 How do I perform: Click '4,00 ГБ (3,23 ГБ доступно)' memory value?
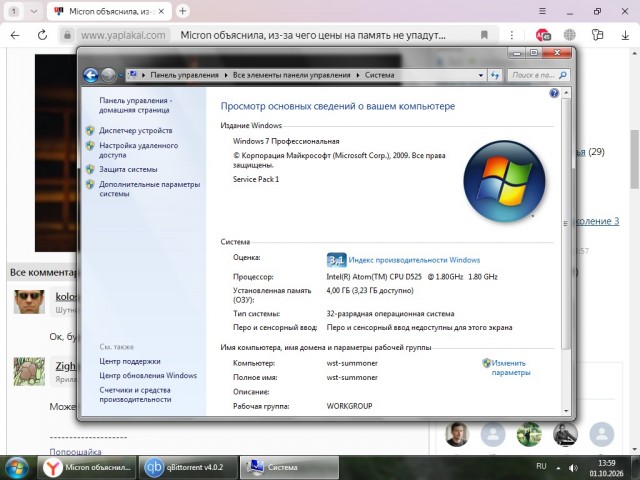click(370, 291)
